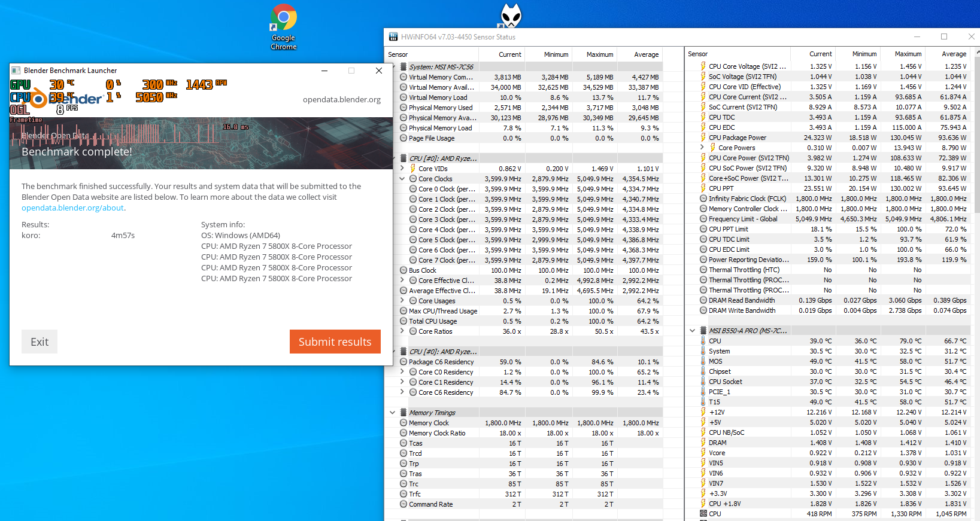This screenshot has height=521, width=980.
Task: Click the Blender Benchmark Launcher title bar icon
Action: click(16, 71)
